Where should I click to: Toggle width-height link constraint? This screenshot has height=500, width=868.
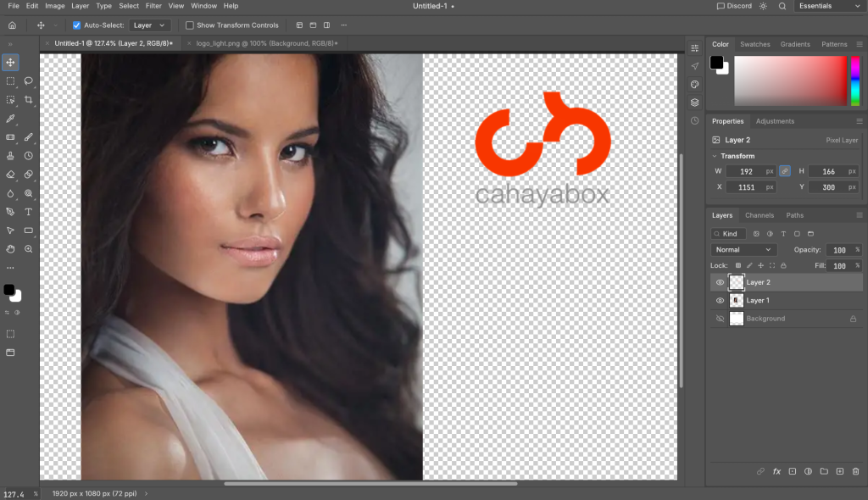click(x=785, y=171)
